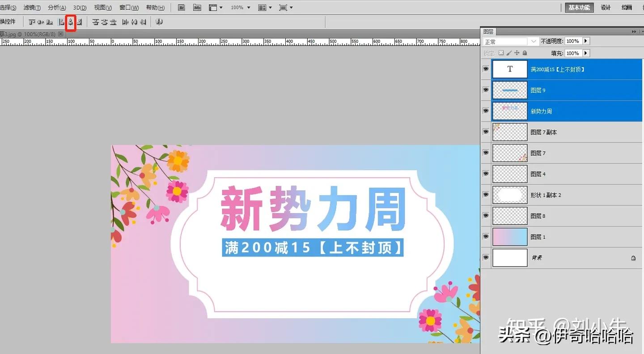
Task: Click the align bottom edges icon
Action: (48, 21)
